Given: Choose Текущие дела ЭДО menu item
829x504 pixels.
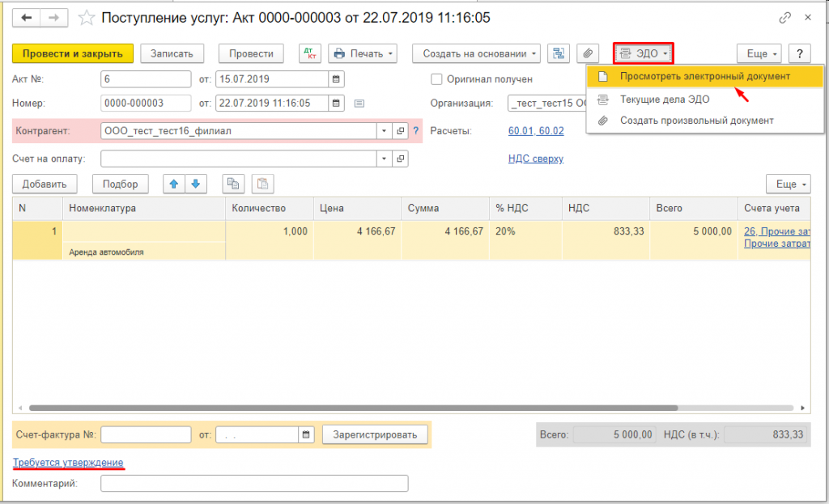Looking at the screenshot, I should [x=664, y=99].
